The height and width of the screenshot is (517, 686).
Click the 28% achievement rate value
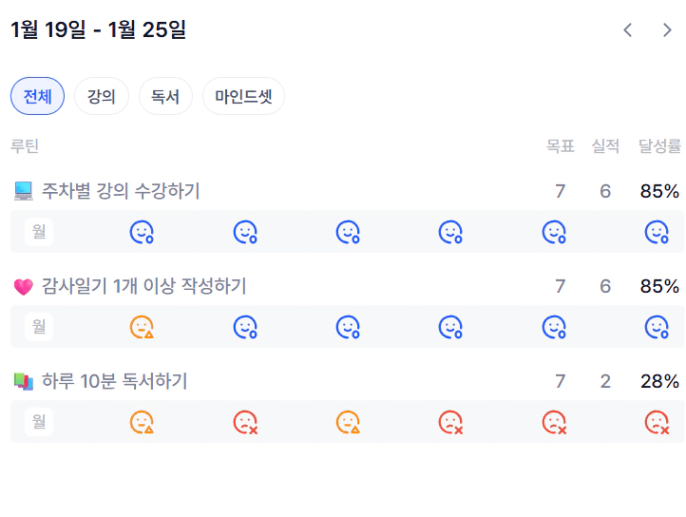coord(659,381)
